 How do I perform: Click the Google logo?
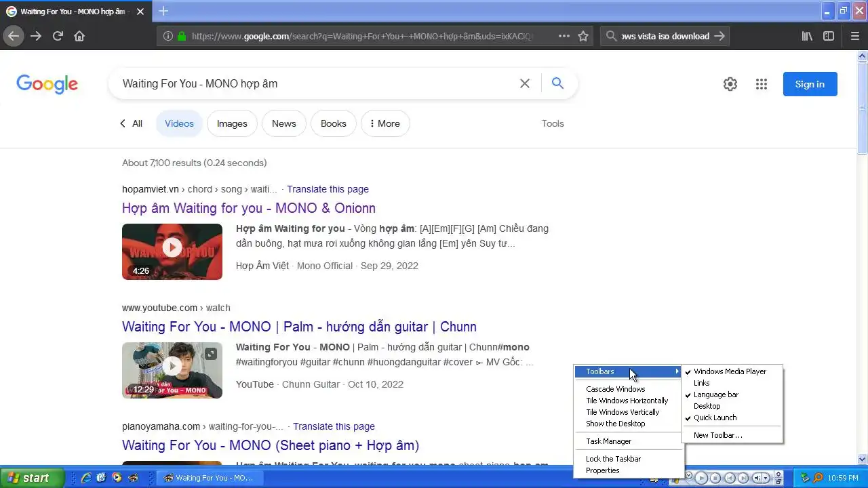click(x=47, y=84)
